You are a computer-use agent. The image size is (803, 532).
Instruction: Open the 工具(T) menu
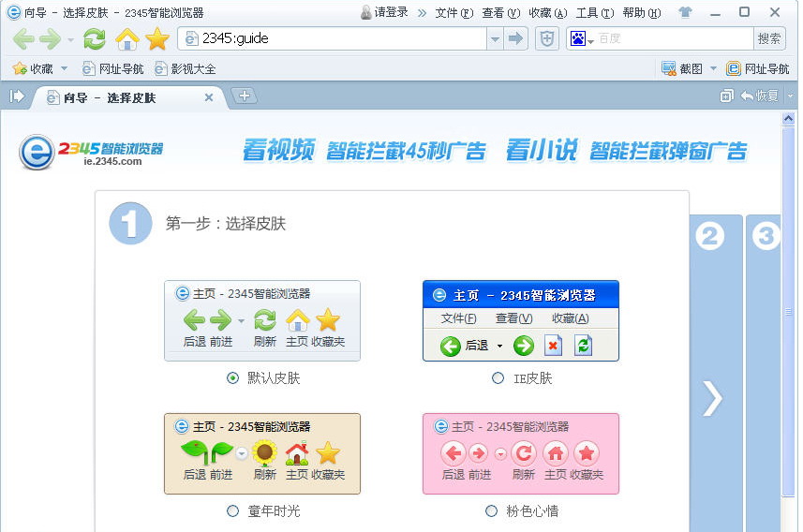coord(594,12)
